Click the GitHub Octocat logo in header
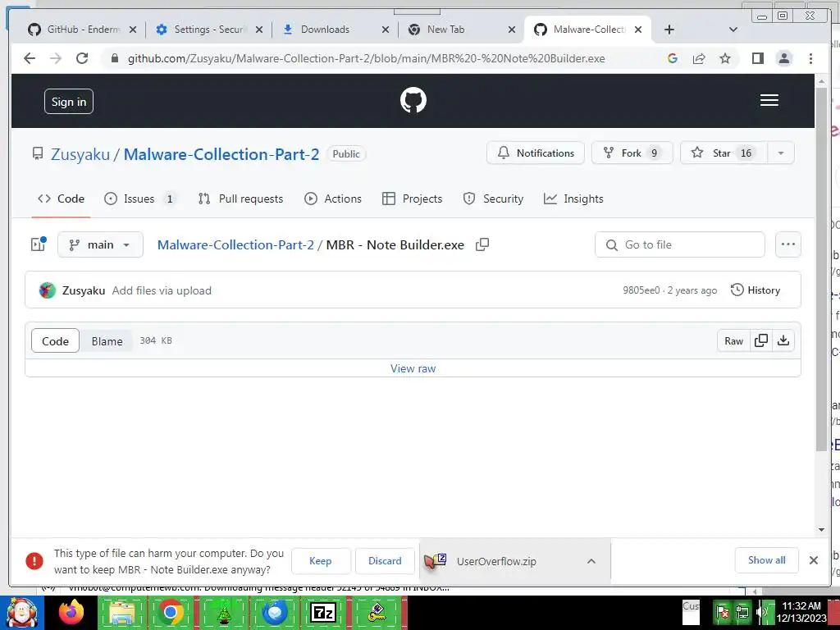 pyautogui.click(x=413, y=100)
